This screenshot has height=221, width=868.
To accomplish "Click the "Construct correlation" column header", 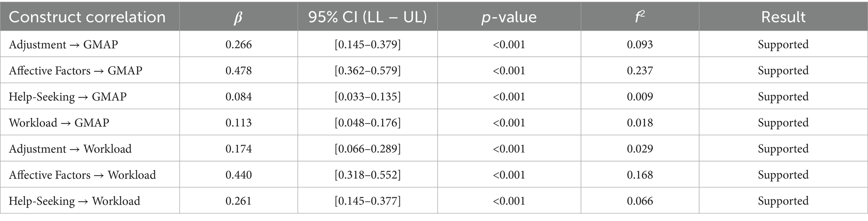I will 87,17.
